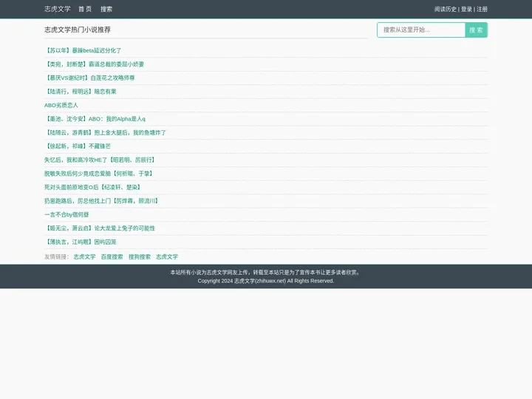Screen dimensions: 532x399
Task: Open novel ABO：我的Alpha是人q
Action: pyautogui.click(x=95, y=119)
